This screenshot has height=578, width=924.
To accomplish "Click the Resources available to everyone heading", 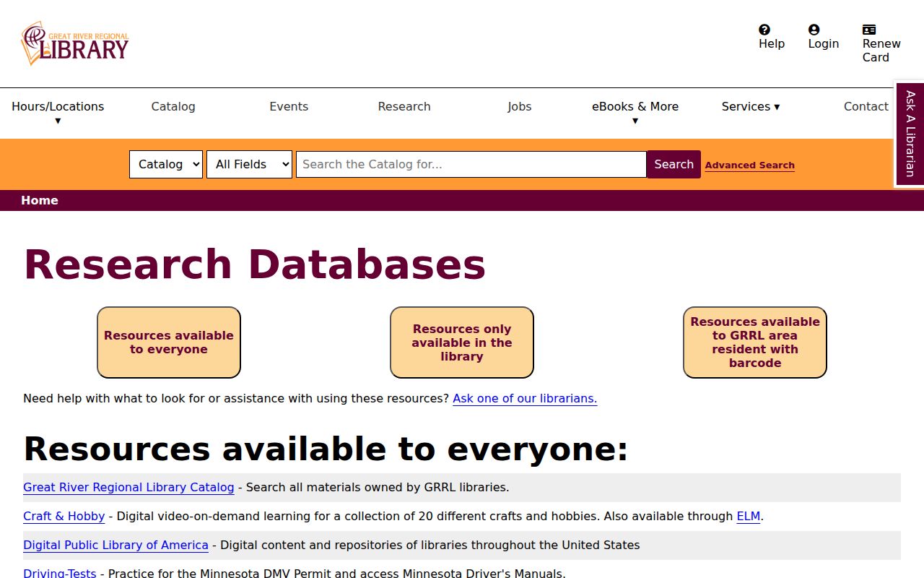I will point(326,449).
